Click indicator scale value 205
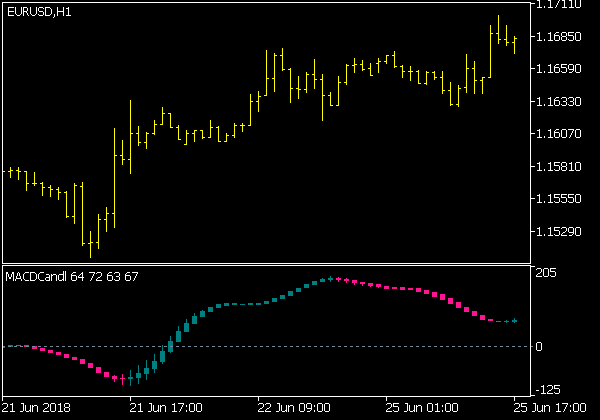This screenshot has height=420, width=600. [546, 273]
